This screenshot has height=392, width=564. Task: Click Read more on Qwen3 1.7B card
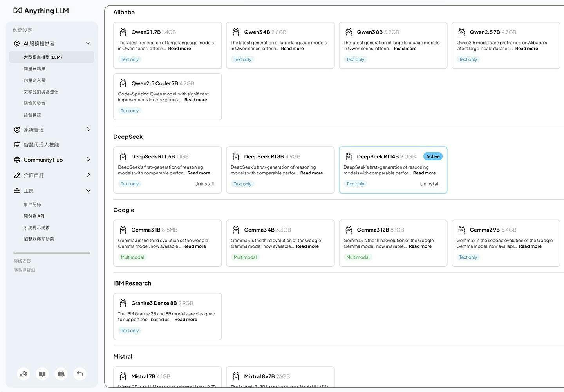point(179,49)
